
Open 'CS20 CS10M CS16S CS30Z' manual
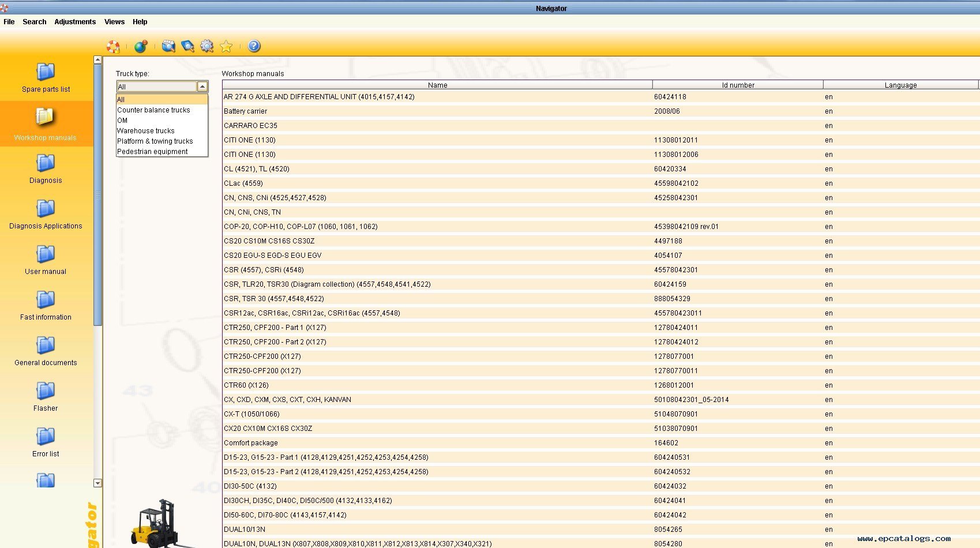coord(600,241)
